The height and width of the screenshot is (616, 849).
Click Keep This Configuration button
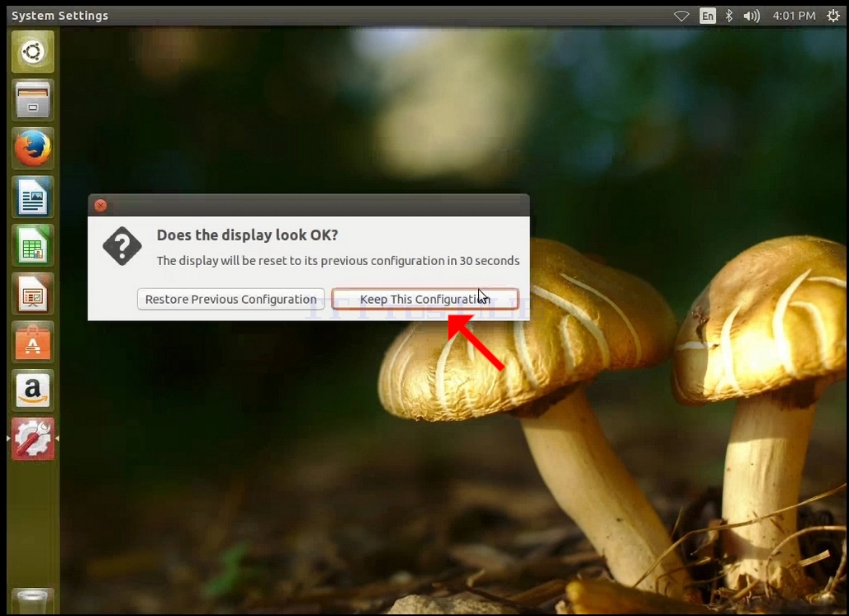pyautogui.click(x=425, y=300)
